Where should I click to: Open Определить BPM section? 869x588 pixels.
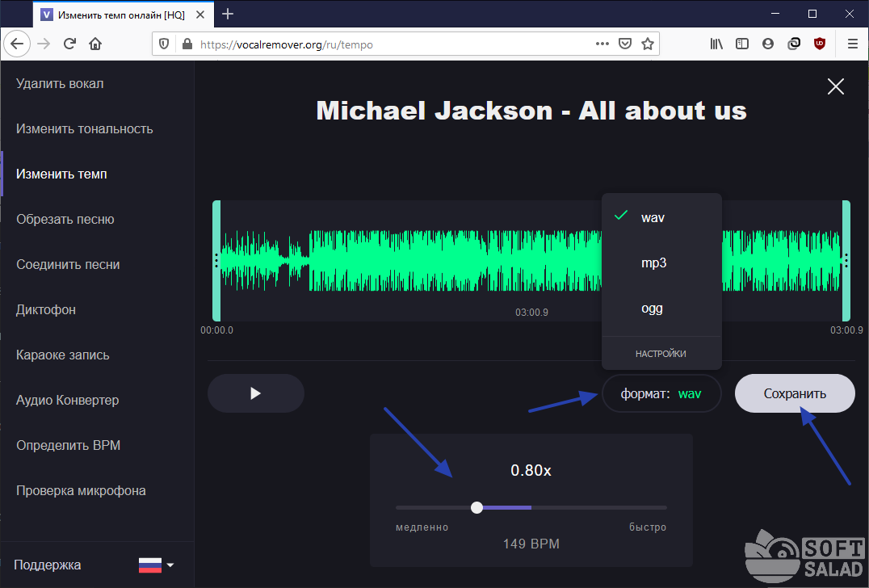click(68, 446)
